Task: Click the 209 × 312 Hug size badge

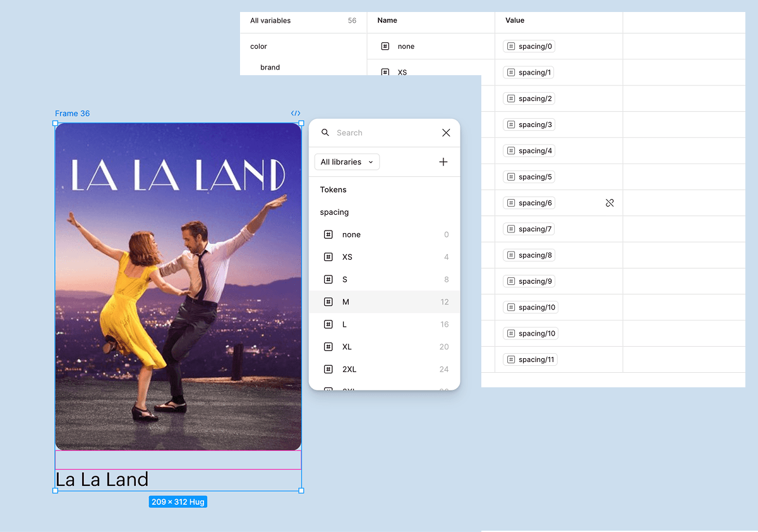Action: (x=178, y=502)
